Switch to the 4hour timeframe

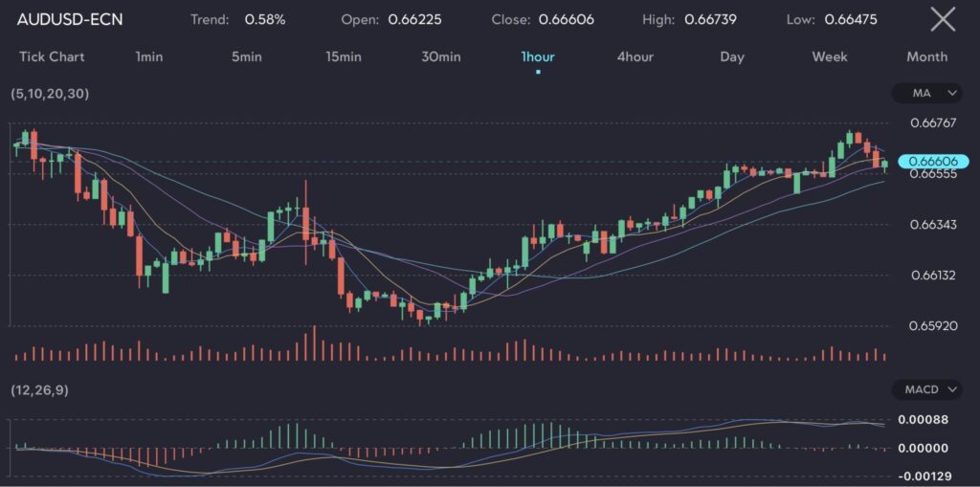pyautogui.click(x=635, y=56)
